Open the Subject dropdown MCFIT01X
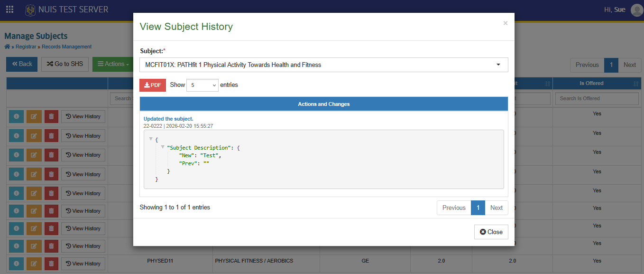This screenshot has height=274, width=644. (324, 65)
